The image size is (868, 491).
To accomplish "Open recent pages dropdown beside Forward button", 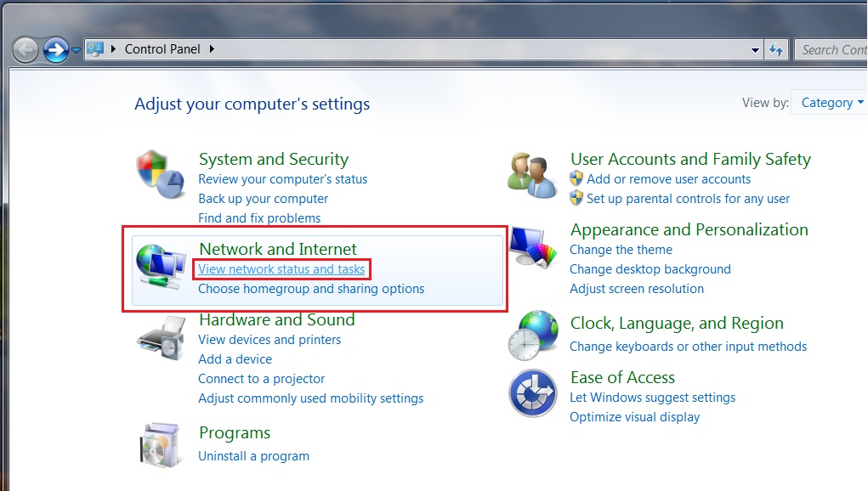I will pos(76,50).
